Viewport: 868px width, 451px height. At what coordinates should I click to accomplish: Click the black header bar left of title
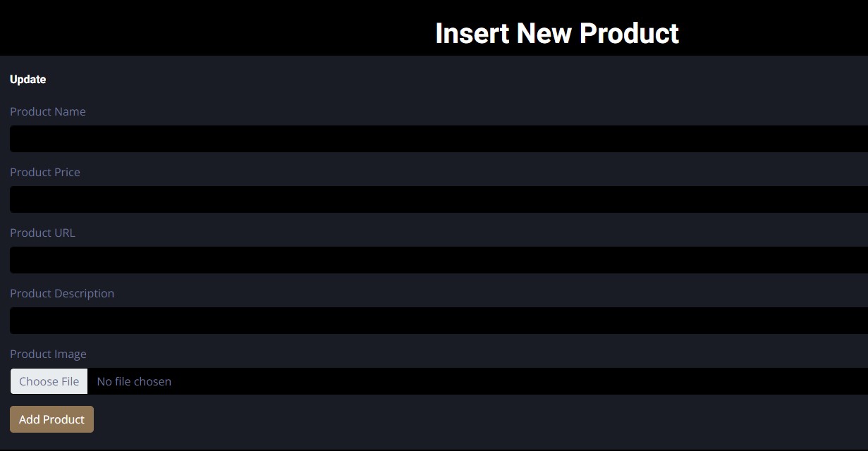point(212,28)
